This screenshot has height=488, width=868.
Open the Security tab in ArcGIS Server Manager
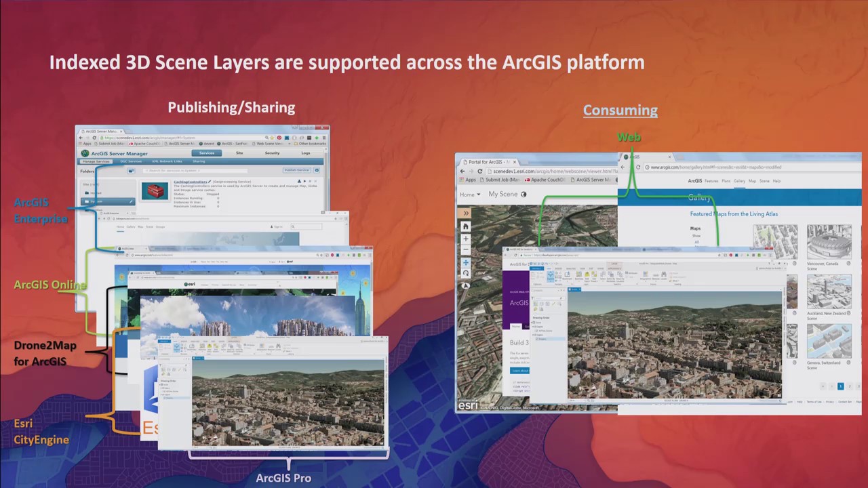272,153
